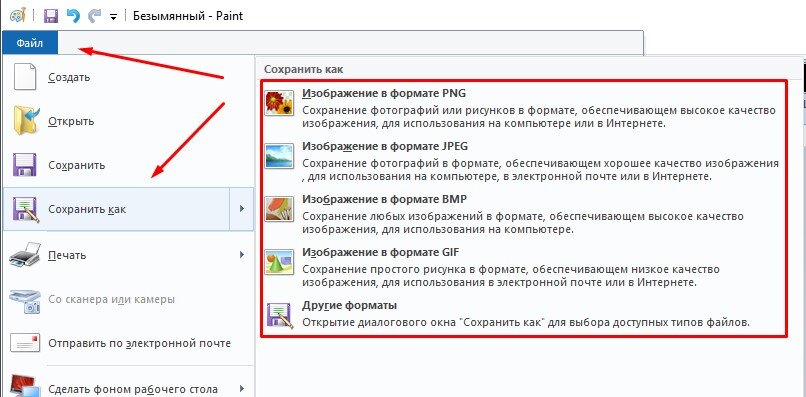
Task: Open the Файл menu tab
Action: tap(29, 44)
